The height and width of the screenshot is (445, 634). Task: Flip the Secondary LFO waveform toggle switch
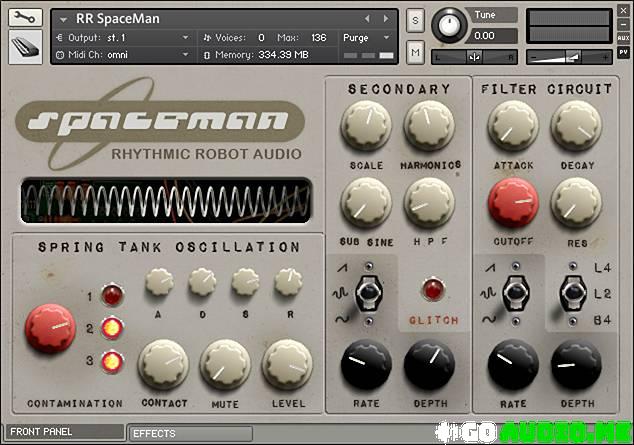tap(368, 293)
